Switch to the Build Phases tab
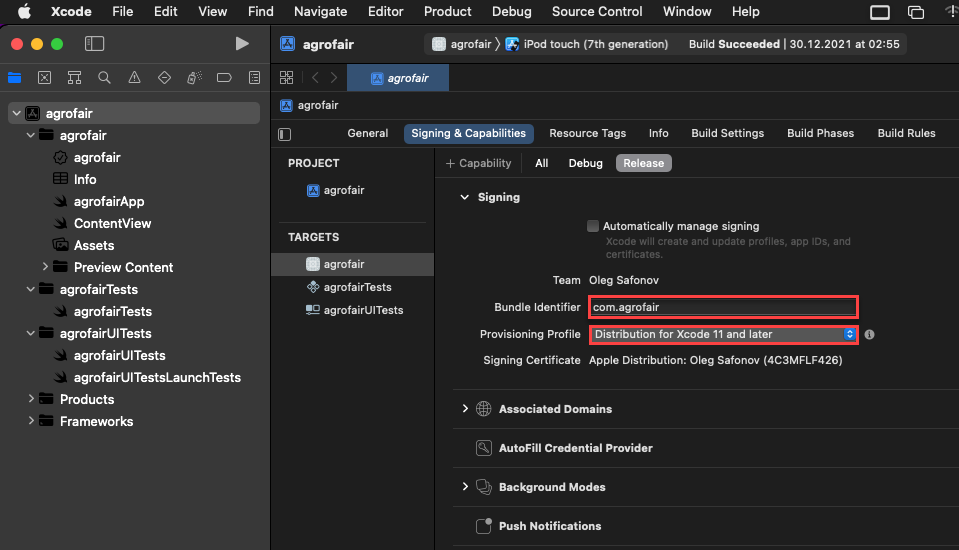The height and width of the screenshot is (550, 959). pyautogui.click(x=820, y=133)
